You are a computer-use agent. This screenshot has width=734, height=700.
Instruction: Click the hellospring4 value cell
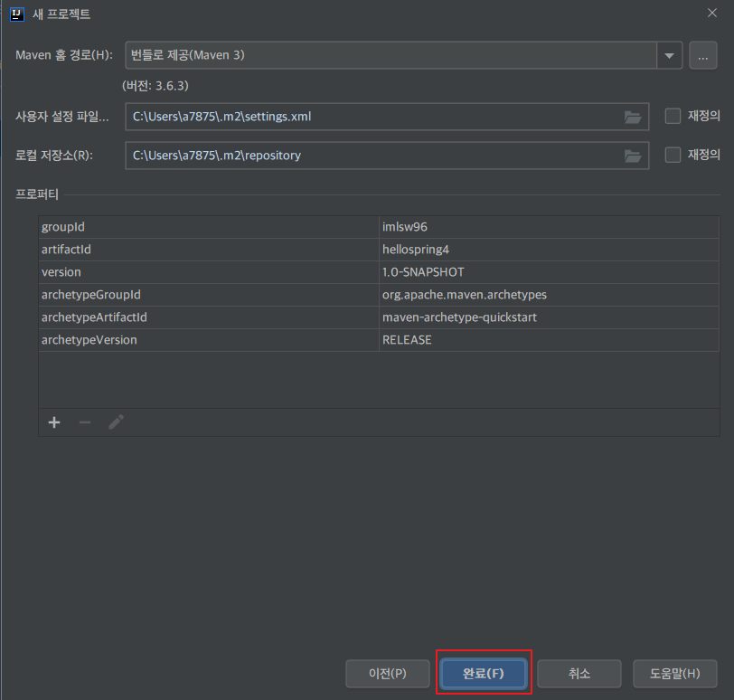[549, 250]
